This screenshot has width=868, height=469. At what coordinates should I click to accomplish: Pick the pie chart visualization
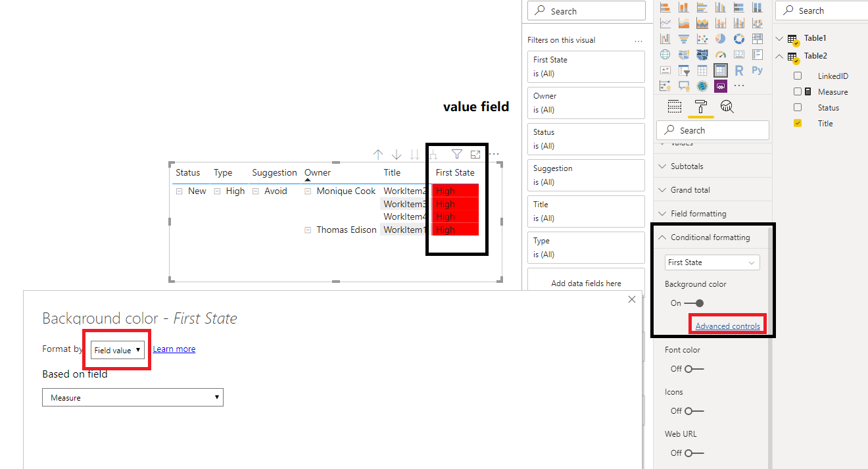(x=721, y=39)
